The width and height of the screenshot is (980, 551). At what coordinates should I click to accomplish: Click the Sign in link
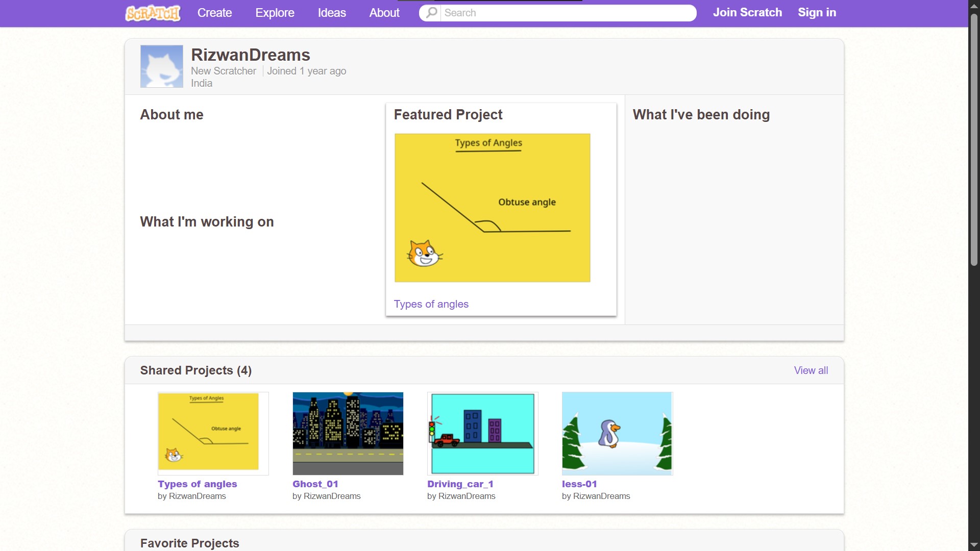point(817,13)
